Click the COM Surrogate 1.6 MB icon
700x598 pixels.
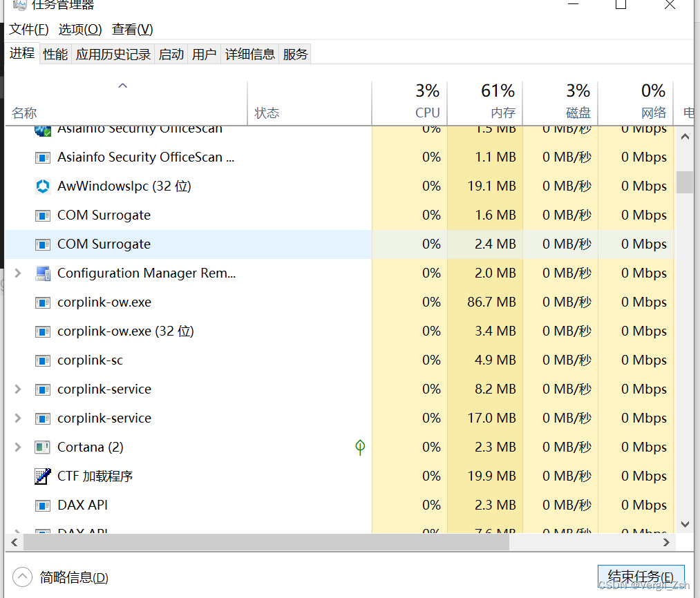tap(42, 215)
